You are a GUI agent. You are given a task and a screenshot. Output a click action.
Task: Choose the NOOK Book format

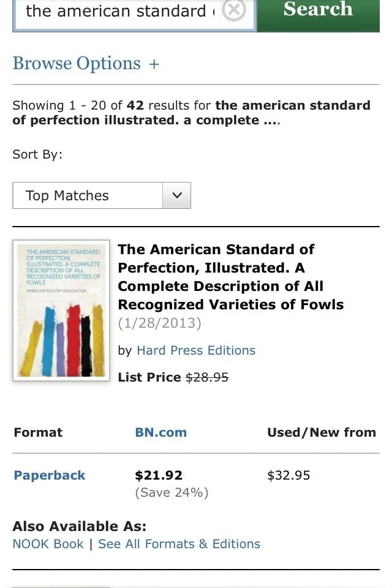click(48, 544)
